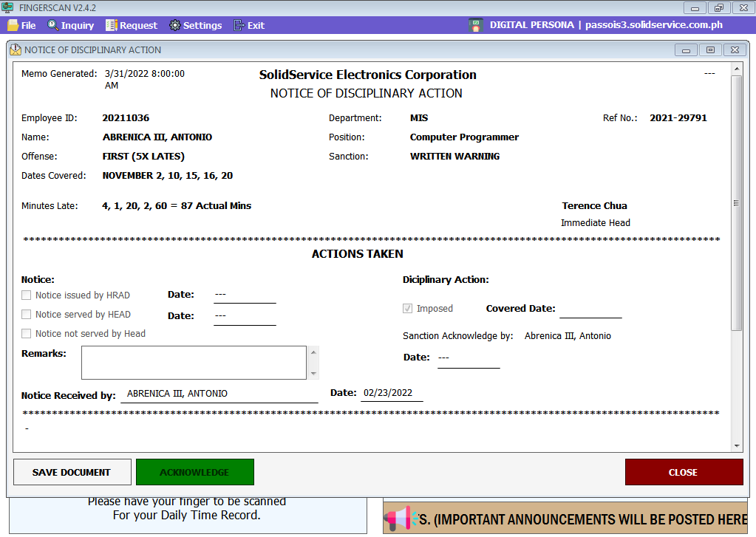The image size is (756, 537).
Task: Click the ACTIONS TAKEN heading
Action: [x=357, y=254]
